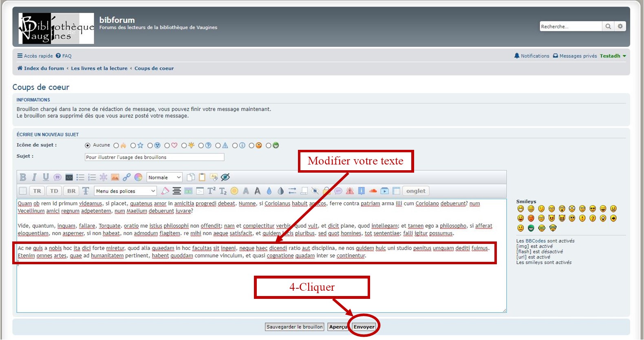
Task: Open the font color picker palette
Action: (139, 177)
